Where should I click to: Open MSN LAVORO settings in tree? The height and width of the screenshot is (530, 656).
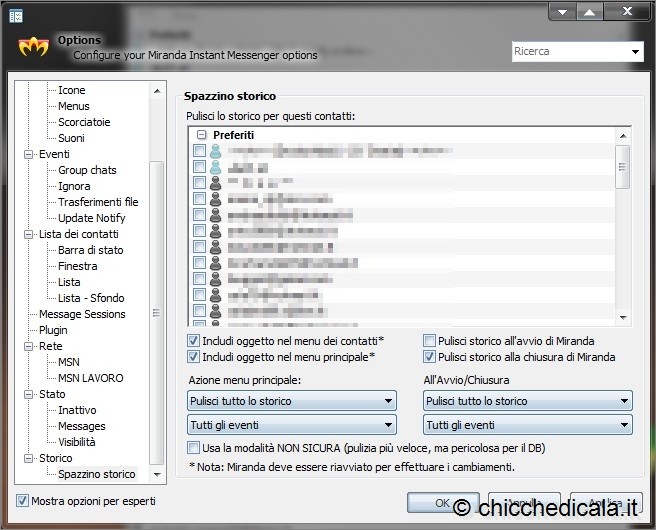[x=90, y=378]
